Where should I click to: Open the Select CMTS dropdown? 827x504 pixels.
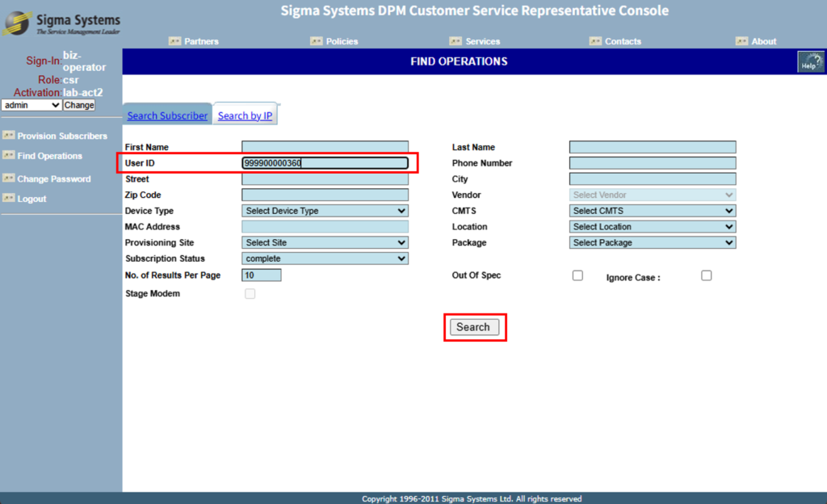pyautogui.click(x=652, y=211)
